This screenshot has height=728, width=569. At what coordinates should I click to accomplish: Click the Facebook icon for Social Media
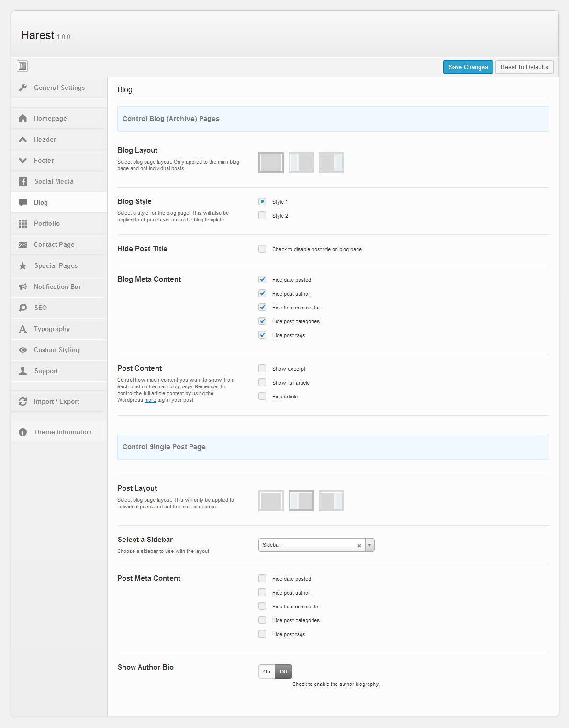coord(22,181)
